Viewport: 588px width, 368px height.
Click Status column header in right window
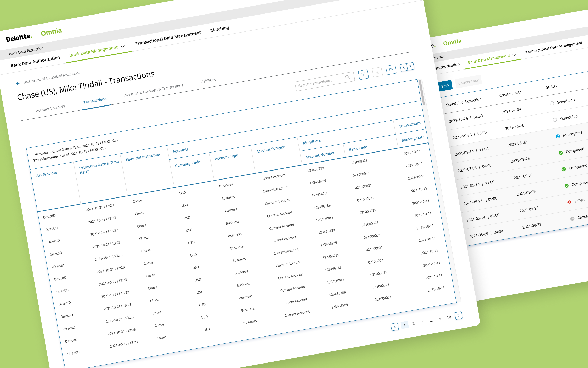point(551,87)
